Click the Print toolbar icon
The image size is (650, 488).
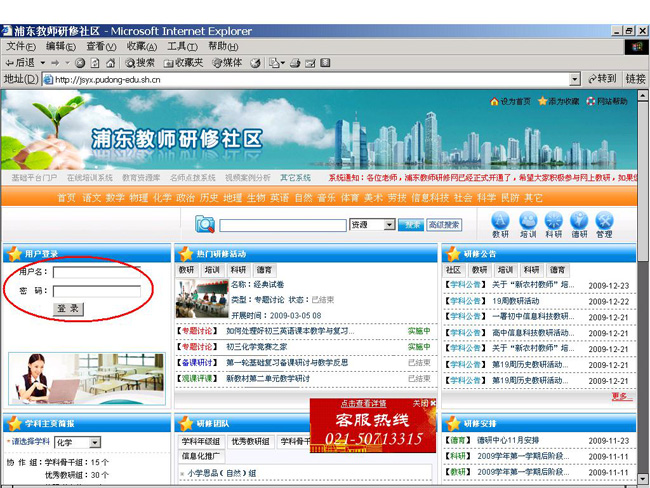point(295,63)
